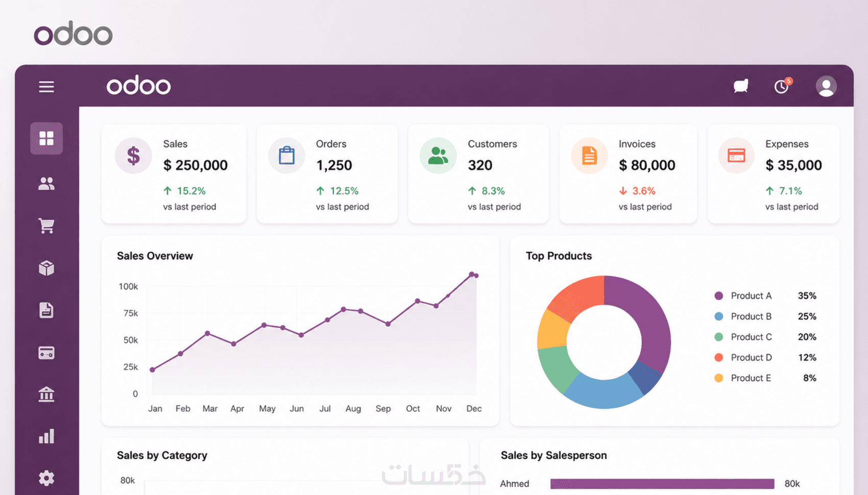Image resolution: width=868 pixels, height=495 pixels.
Task: Open the chat messages icon in header
Action: tap(741, 86)
